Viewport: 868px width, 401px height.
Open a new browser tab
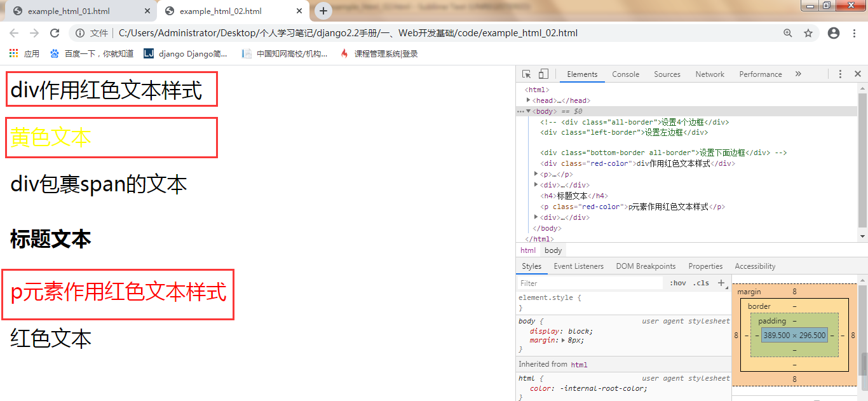click(x=323, y=11)
